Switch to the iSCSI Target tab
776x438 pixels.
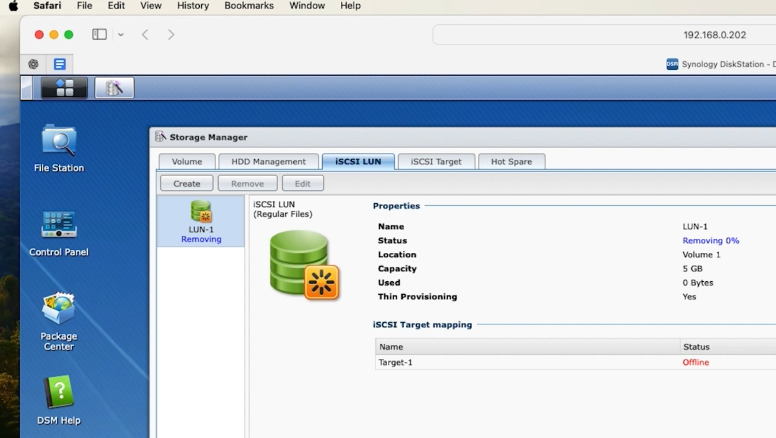pyautogui.click(x=436, y=161)
